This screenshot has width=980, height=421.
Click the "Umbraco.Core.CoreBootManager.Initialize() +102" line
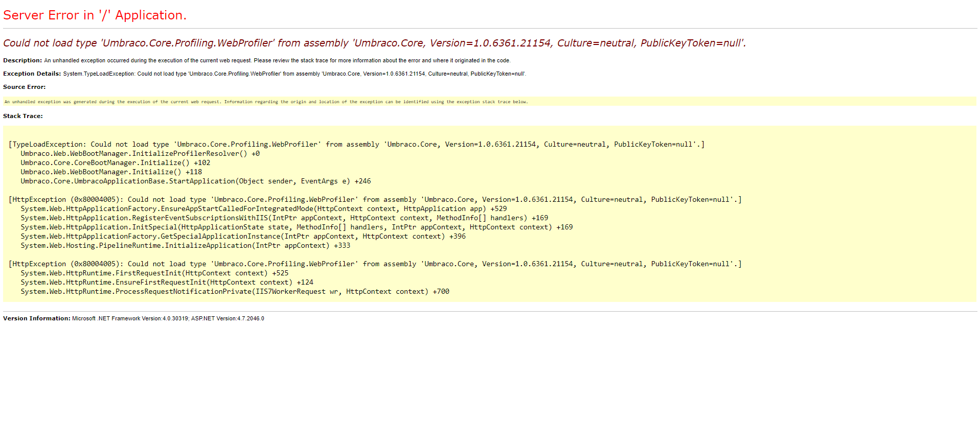tap(116, 163)
